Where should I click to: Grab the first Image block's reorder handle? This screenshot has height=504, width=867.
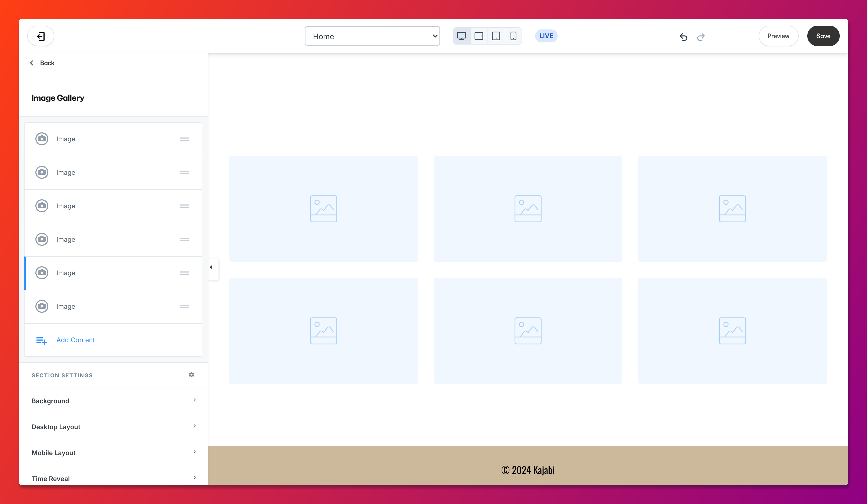point(184,139)
